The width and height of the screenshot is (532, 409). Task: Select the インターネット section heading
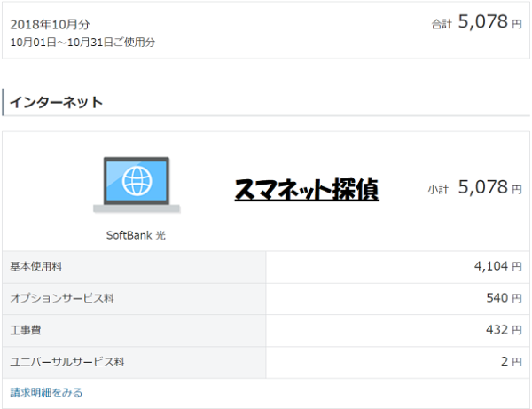[x=57, y=102]
